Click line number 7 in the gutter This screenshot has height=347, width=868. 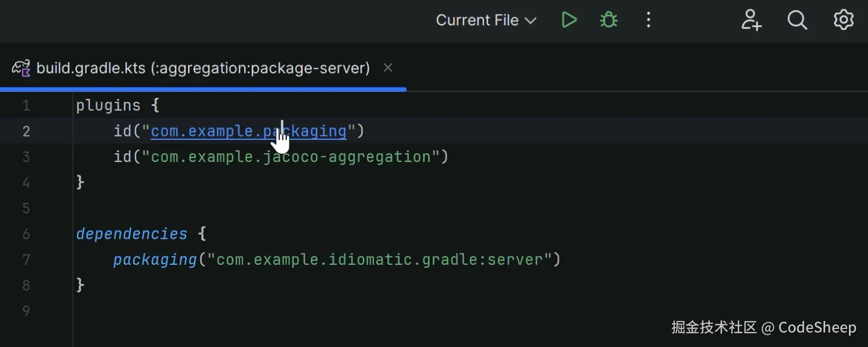(26, 260)
